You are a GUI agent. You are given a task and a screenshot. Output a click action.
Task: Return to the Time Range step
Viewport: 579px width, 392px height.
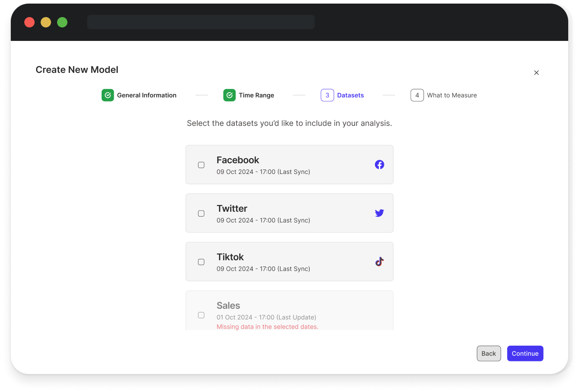[x=257, y=95]
